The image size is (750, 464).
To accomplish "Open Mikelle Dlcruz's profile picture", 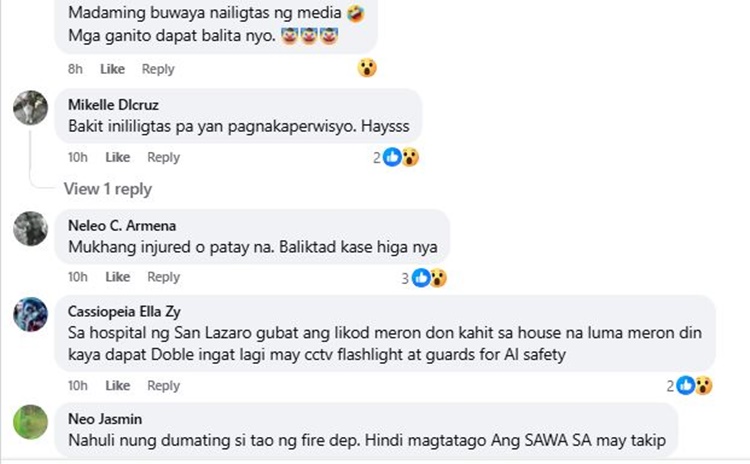I will (31, 108).
